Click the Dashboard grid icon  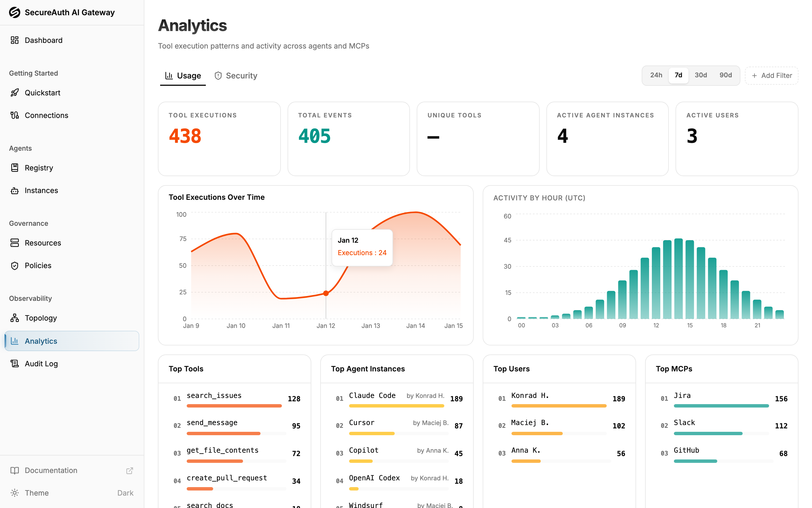14,40
